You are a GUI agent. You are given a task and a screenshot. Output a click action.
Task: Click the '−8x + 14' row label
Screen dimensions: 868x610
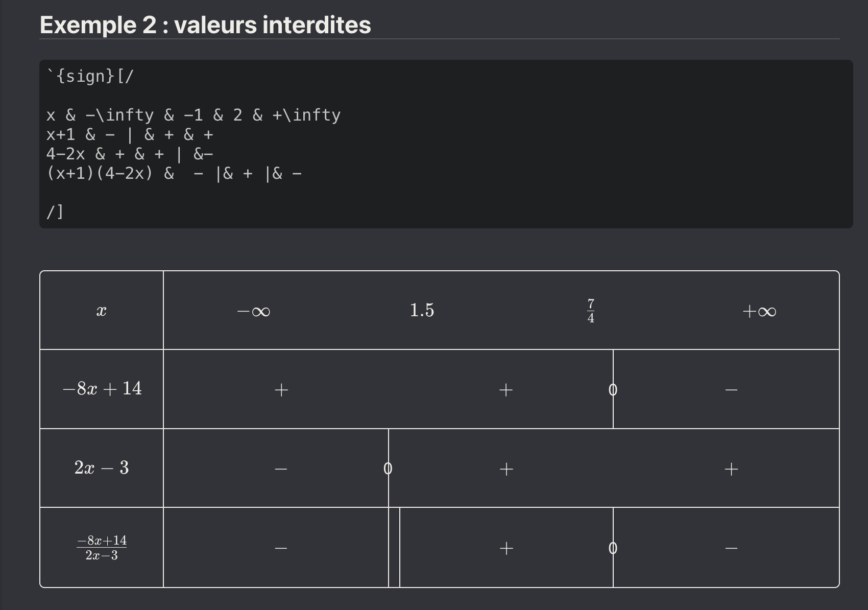coord(102,389)
